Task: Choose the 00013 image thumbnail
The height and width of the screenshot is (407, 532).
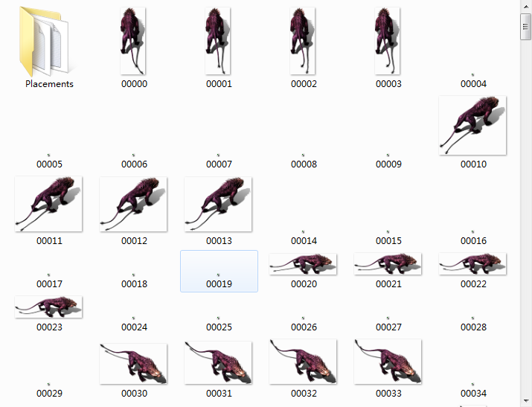Action: coord(218,204)
